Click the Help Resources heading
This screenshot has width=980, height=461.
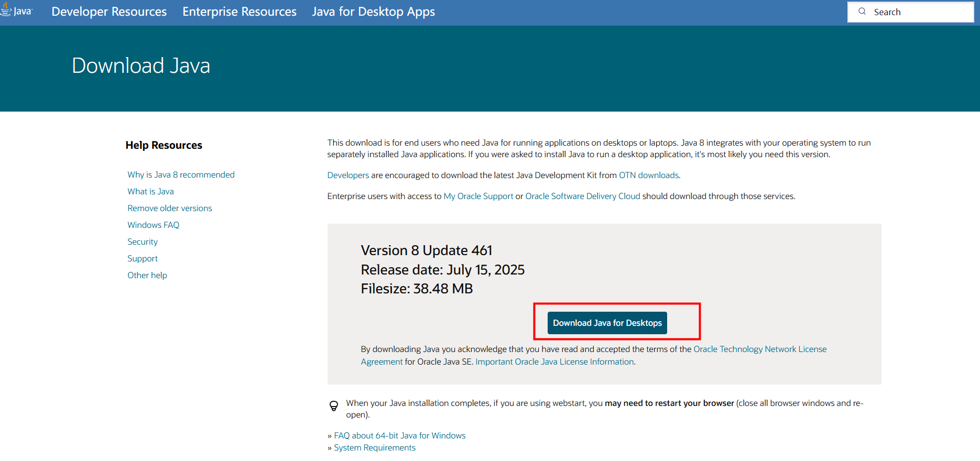pos(164,145)
